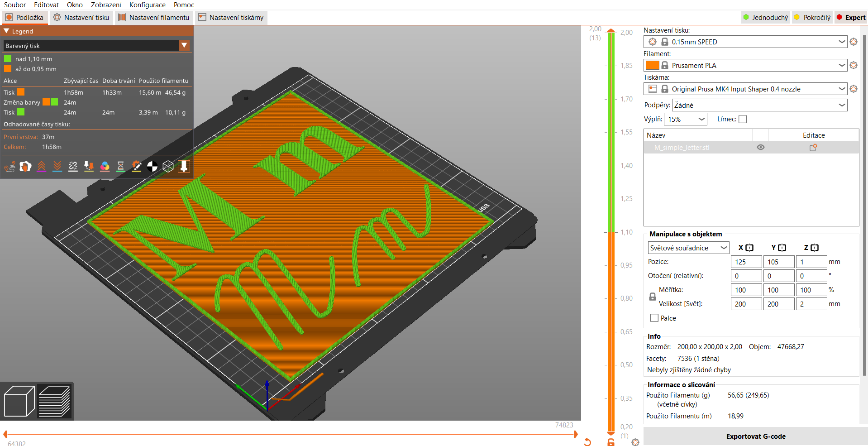Hide M_simple_letter.stl using the eye icon
Screen dimensions: 868x446
[x=761, y=148]
